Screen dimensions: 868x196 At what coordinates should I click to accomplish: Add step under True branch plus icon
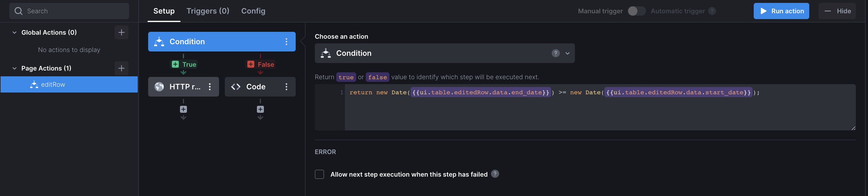175,64
